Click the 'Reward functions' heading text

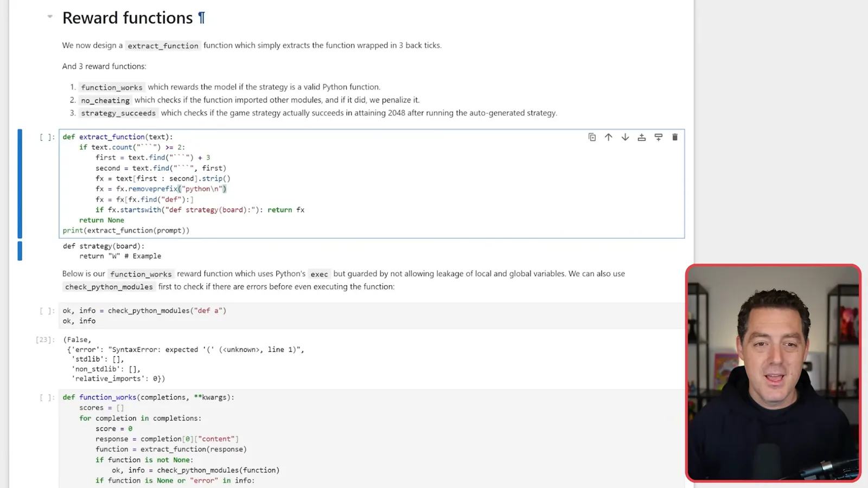127,18
